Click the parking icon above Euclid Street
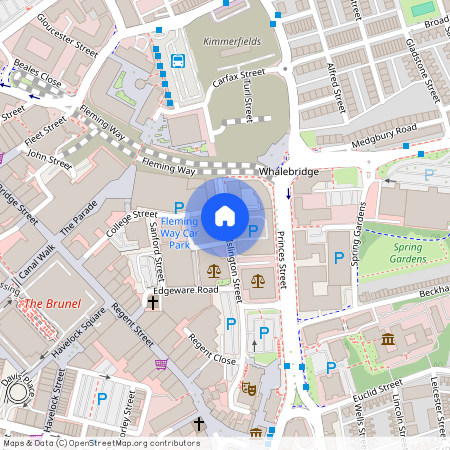 pyautogui.click(x=331, y=368)
